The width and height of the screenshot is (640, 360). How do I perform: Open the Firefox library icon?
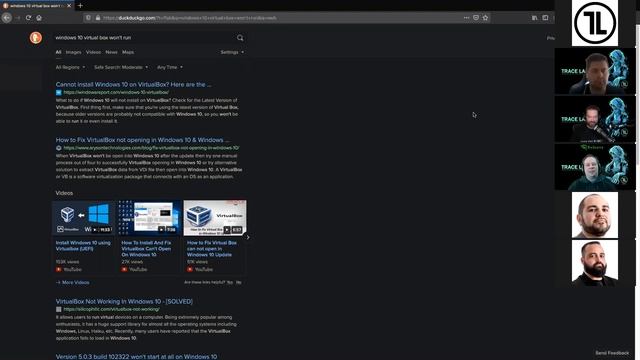tap(534, 18)
